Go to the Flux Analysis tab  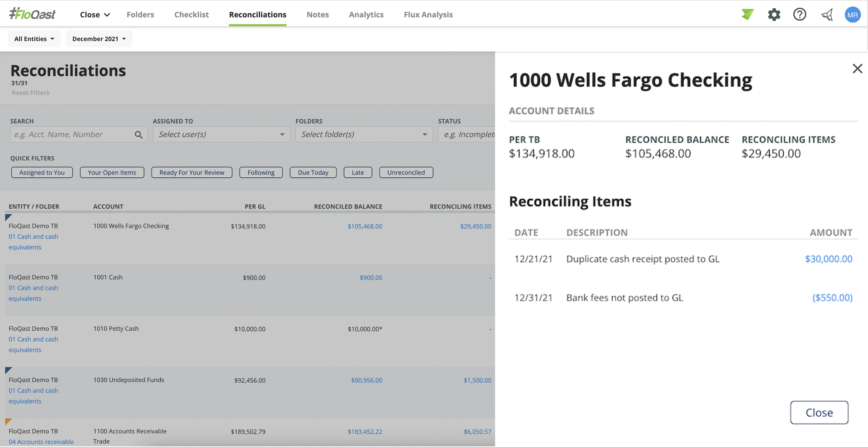tap(428, 15)
